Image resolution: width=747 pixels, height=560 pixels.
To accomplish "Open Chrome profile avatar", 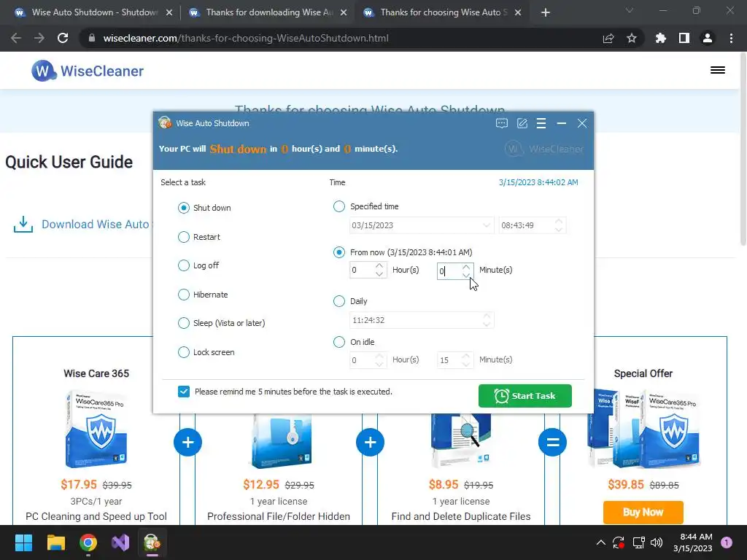I will pyautogui.click(x=708, y=38).
